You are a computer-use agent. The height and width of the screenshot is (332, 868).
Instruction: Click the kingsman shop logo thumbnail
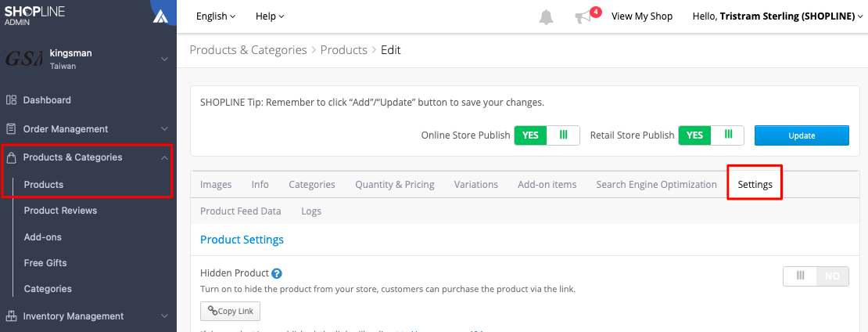coord(23,59)
